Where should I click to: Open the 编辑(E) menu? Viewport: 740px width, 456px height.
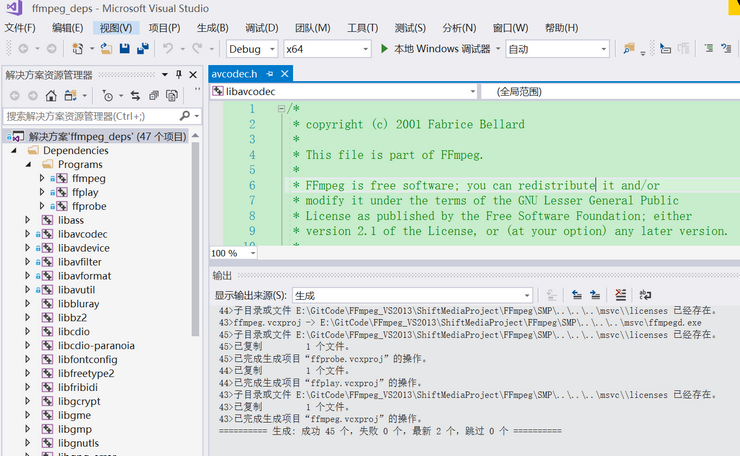(67, 28)
